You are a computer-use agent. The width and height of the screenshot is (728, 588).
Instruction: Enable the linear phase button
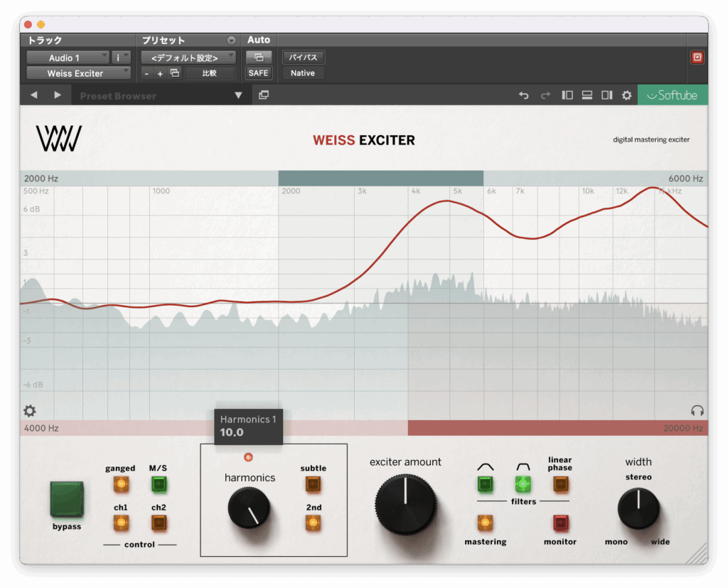560,484
